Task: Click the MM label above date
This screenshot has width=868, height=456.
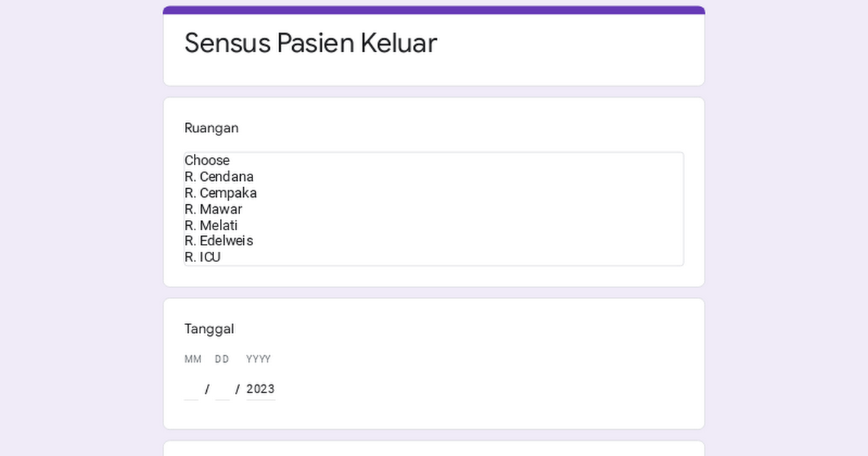Action: pos(193,359)
